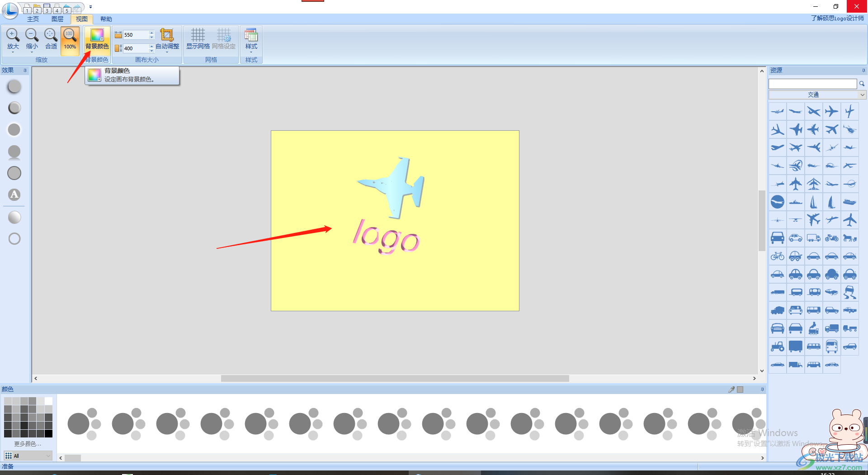Switch to the 图层 ribbon tab
Viewport: 868px width, 475px height.
[57, 19]
